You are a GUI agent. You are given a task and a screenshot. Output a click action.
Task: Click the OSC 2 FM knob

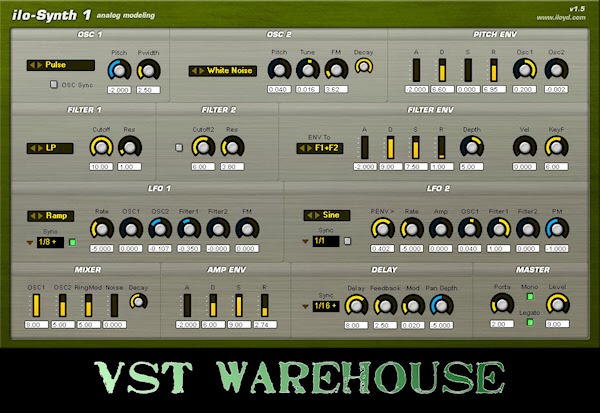click(336, 70)
